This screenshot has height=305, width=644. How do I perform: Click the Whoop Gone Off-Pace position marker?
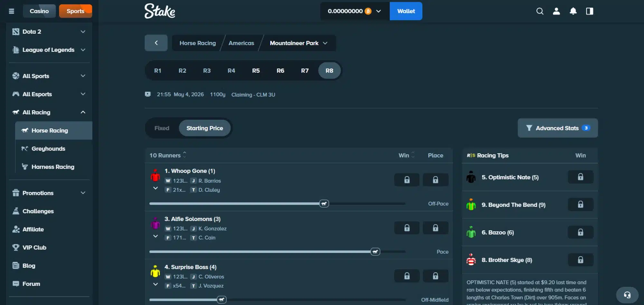pos(324,203)
